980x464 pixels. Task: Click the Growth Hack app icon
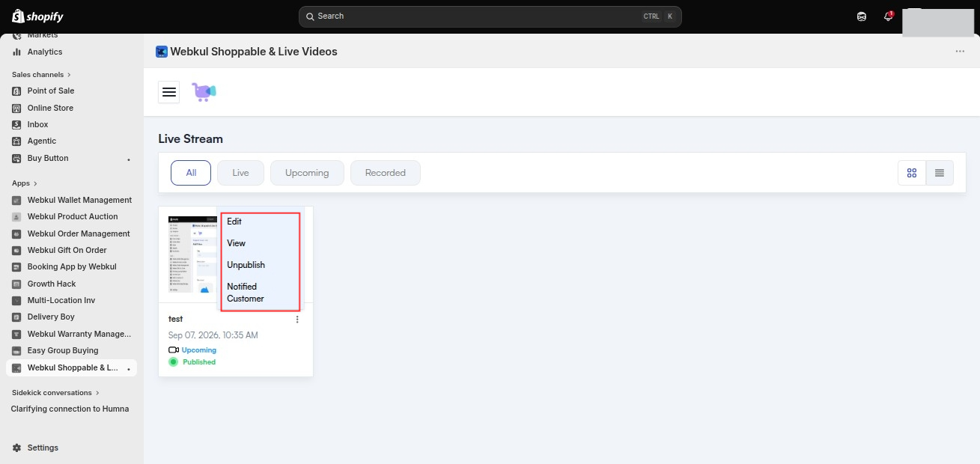pos(16,284)
